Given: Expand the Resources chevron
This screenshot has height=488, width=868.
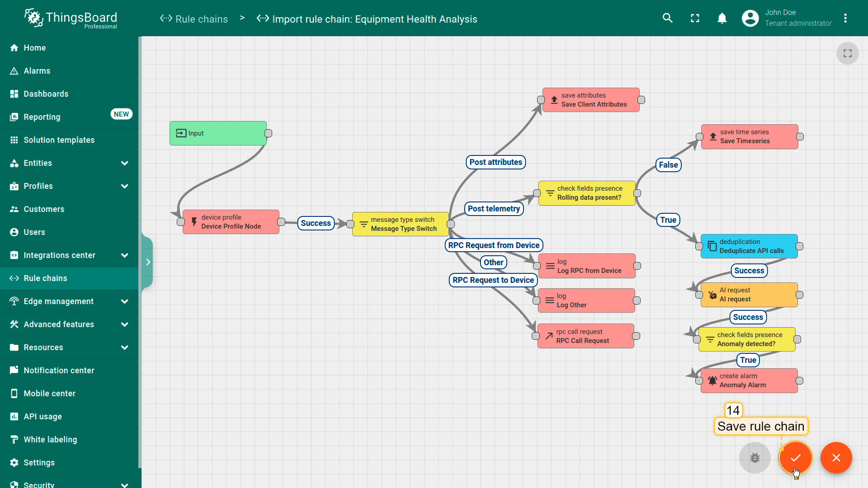Looking at the screenshot, I should click(x=125, y=347).
